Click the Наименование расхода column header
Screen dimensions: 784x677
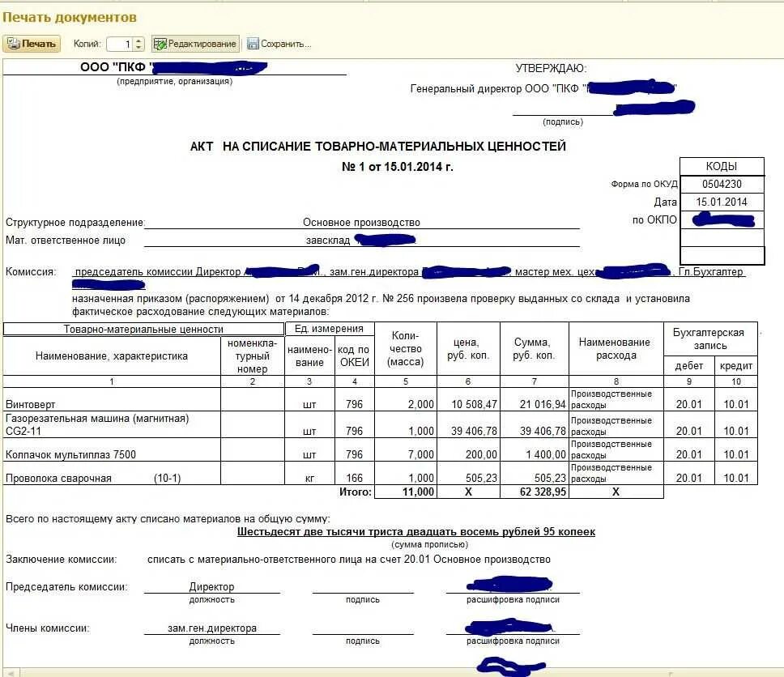click(x=616, y=348)
